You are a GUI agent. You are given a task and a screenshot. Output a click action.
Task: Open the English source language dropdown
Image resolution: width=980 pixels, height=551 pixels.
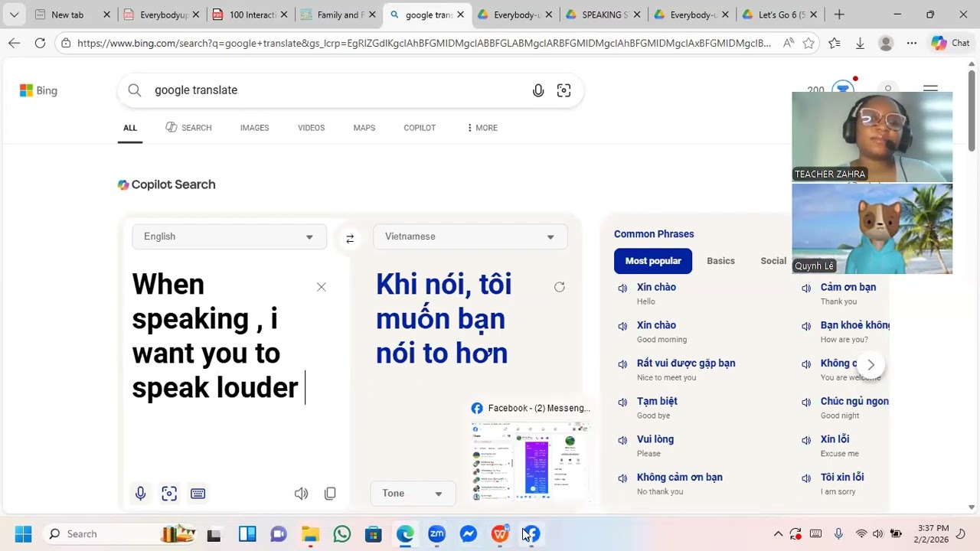click(x=229, y=236)
